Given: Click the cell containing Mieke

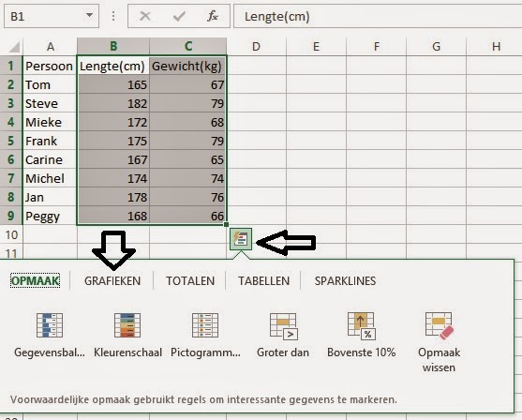Looking at the screenshot, I should 50,122.
